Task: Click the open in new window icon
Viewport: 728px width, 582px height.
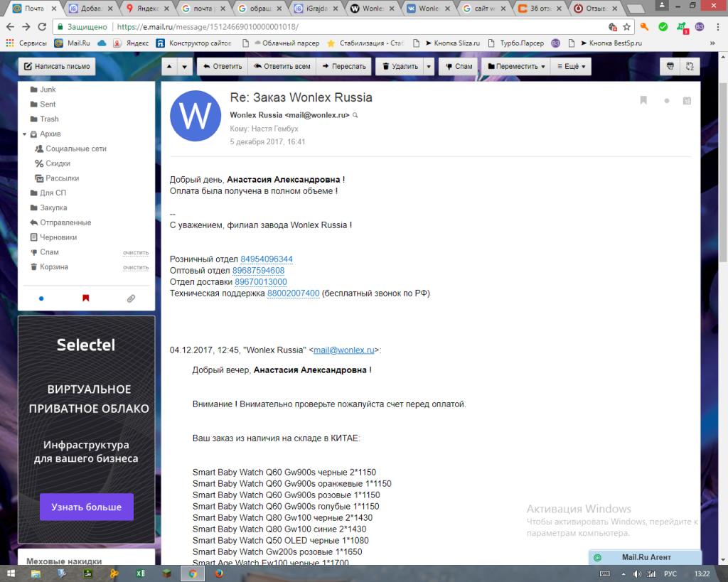Action: [x=690, y=66]
